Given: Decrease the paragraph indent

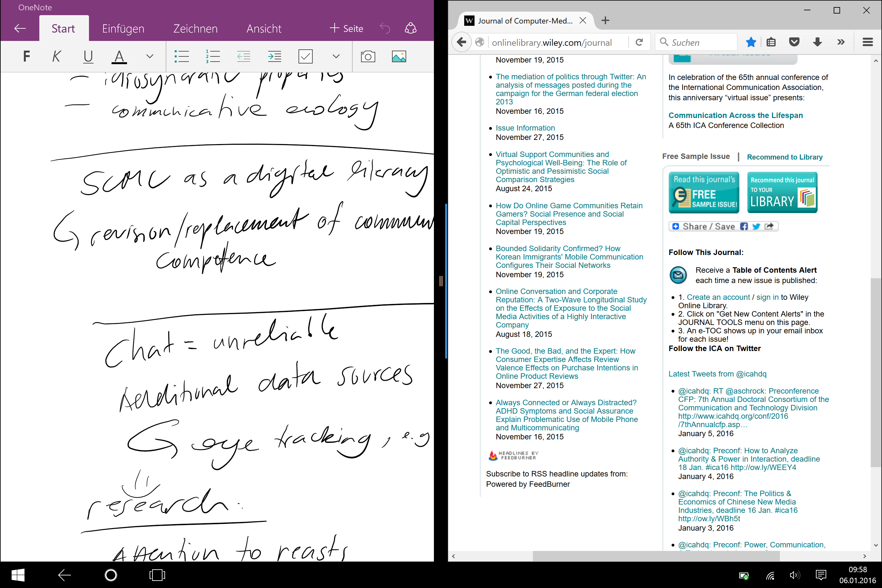Looking at the screenshot, I should (x=244, y=57).
